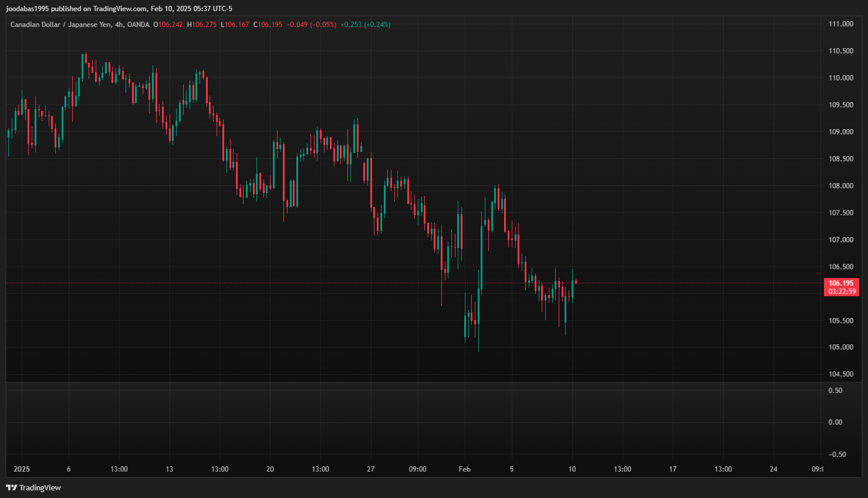
Task: Open the joodabas1995 published header text
Action: pyautogui.click(x=119, y=9)
